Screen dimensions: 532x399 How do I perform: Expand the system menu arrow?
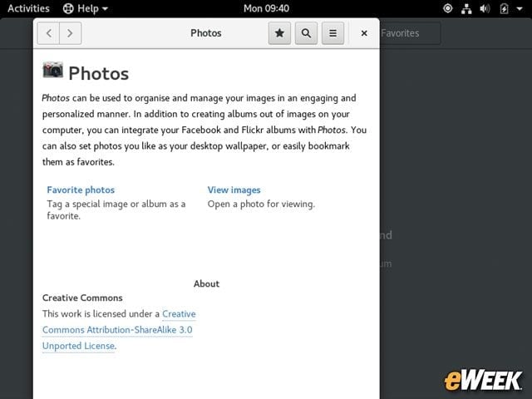tap(520, 8)
